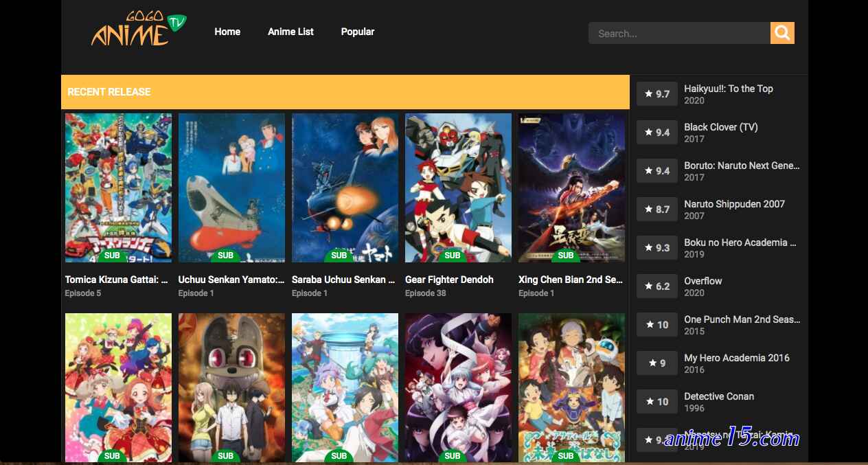Go to the Popular menu item
868x465 pixels.
pos(358,32)
